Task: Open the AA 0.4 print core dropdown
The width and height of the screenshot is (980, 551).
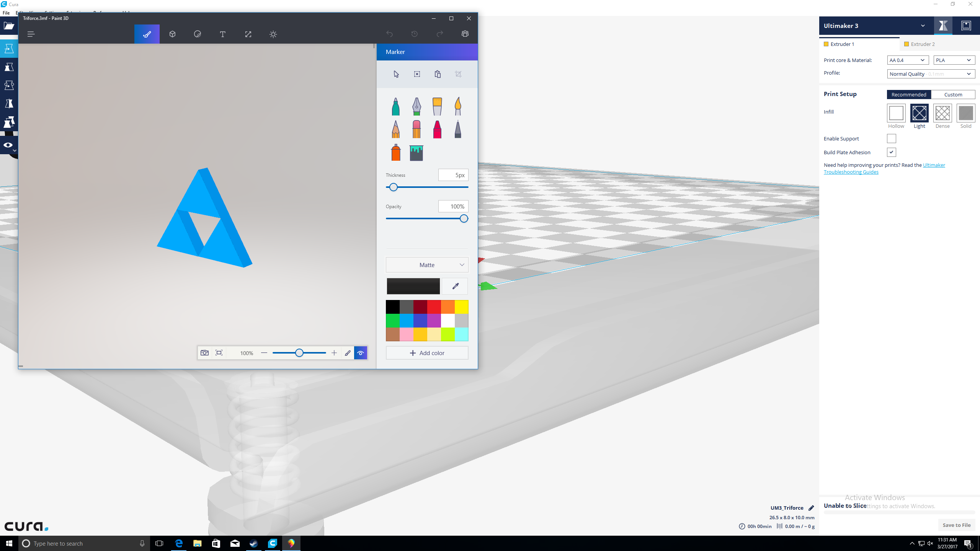Action: pos(908,60)
